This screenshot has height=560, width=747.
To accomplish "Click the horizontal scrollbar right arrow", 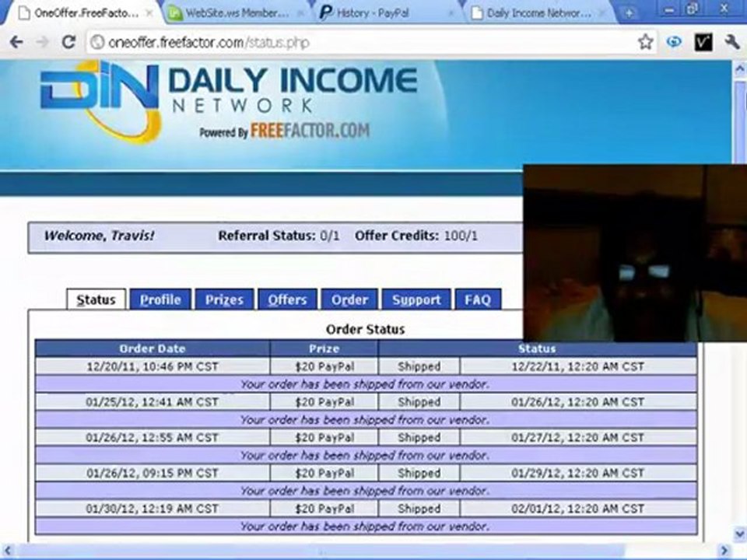I will pos(724,551).
